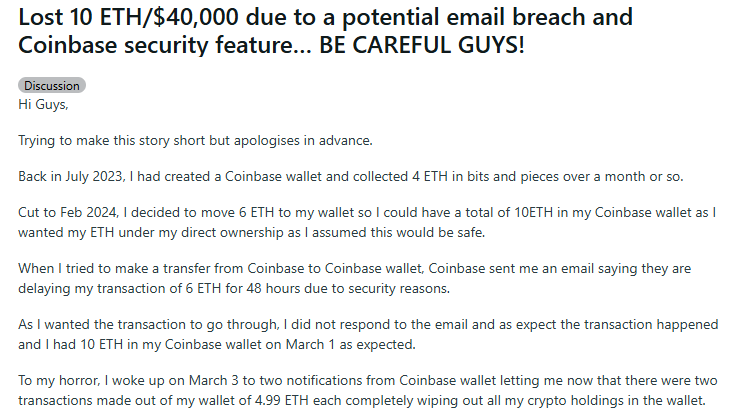
Task: Click the Discussion flair tag
Action: click(x=52, y=86)
